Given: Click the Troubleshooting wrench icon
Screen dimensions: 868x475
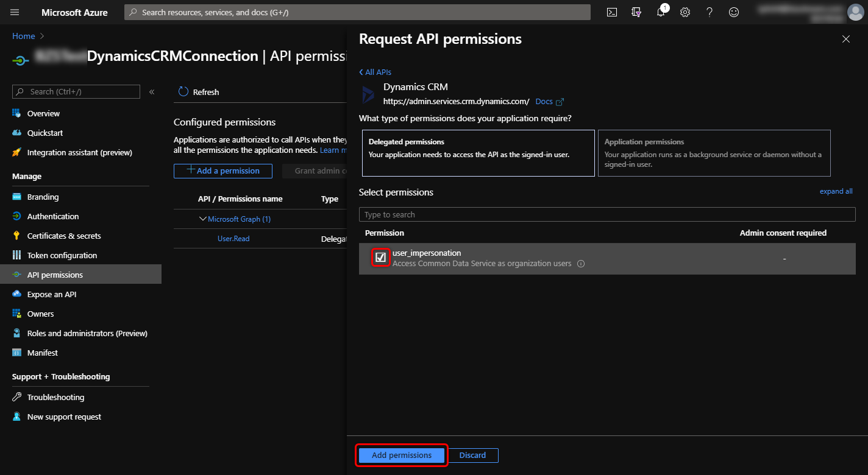Looking at the screenshot, I should tap(16, 397).
